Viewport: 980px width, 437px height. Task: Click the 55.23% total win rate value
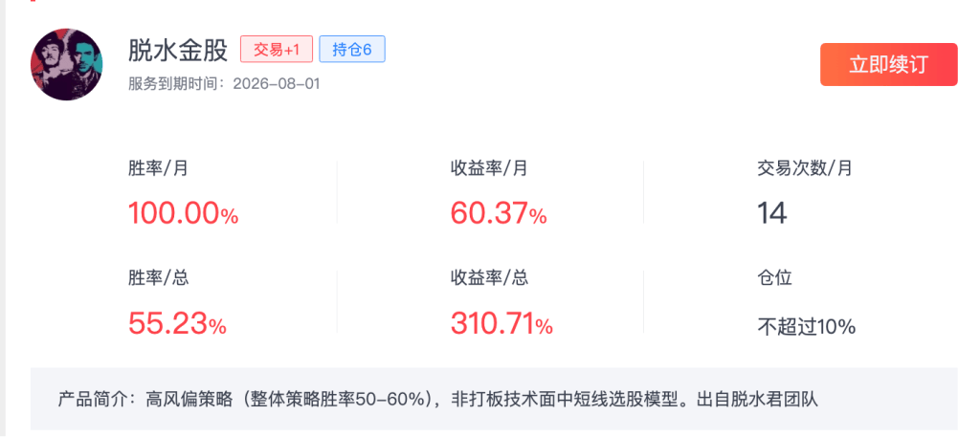177,324
